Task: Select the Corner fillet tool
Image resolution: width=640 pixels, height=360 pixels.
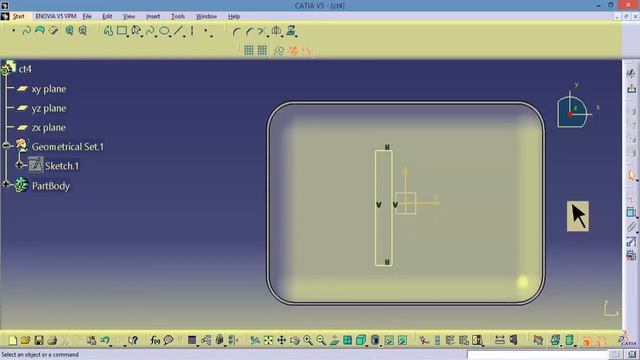Action: [236, 31]
